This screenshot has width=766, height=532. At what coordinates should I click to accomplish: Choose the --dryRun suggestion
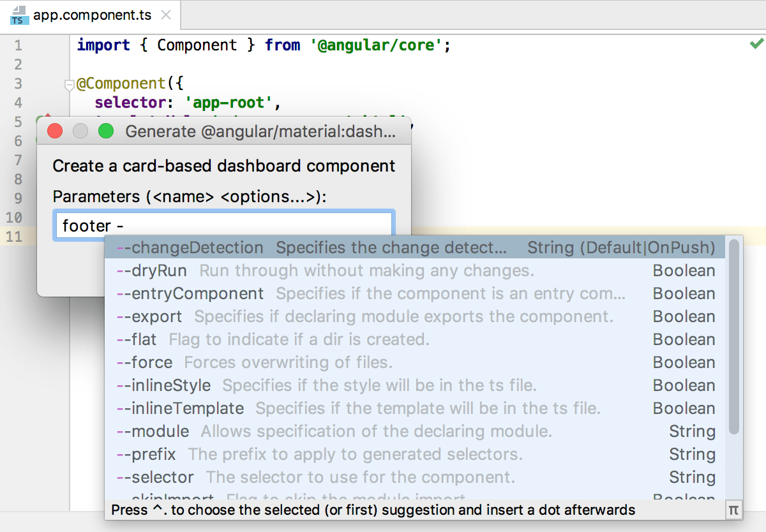[x=416, y=270]
